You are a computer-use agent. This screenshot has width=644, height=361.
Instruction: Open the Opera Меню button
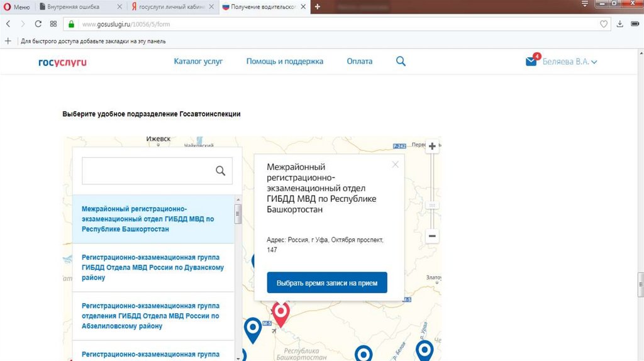16,7
